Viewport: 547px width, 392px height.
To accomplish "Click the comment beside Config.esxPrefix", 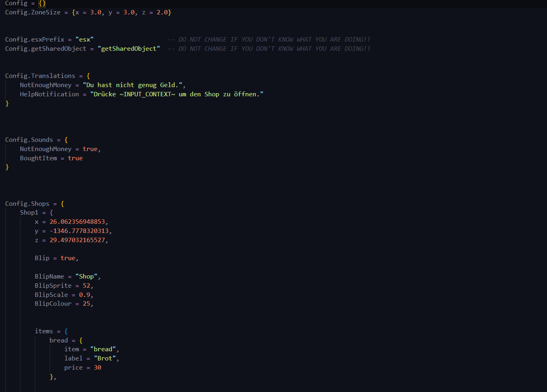I will point(269,40).
